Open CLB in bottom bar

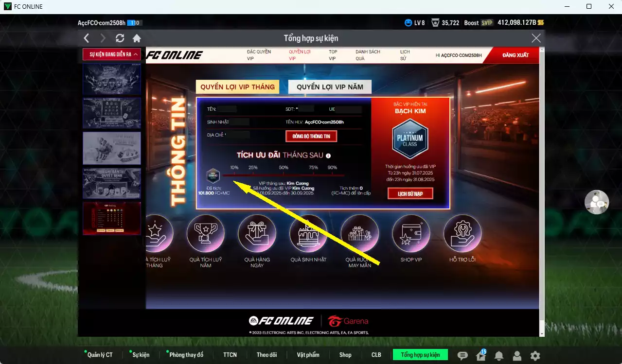[x=376, y=355]
